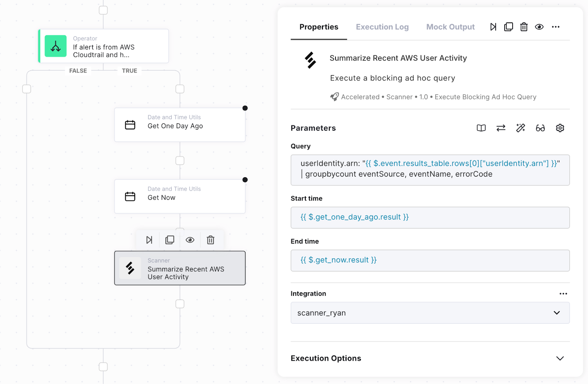The height and width of the screenshot is (384, 588).
Task: Delete node from floating canvas toolbar
Action: [211, 240]
